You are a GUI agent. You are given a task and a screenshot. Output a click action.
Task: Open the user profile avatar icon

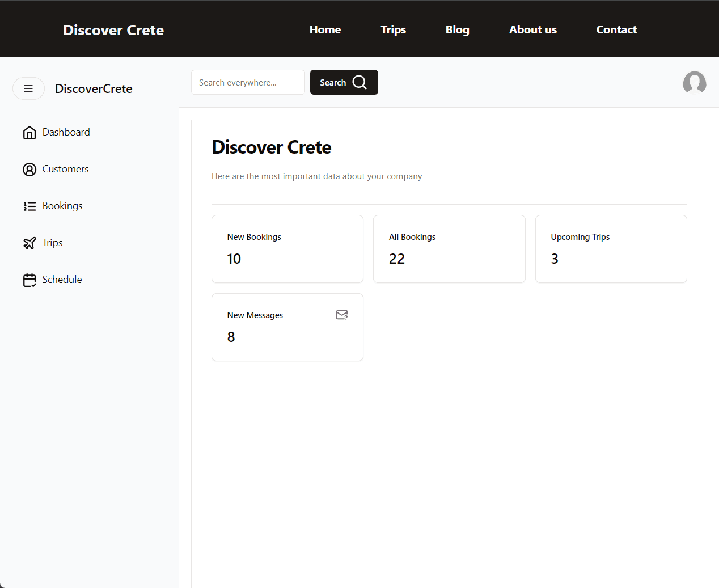pos(695,83)
